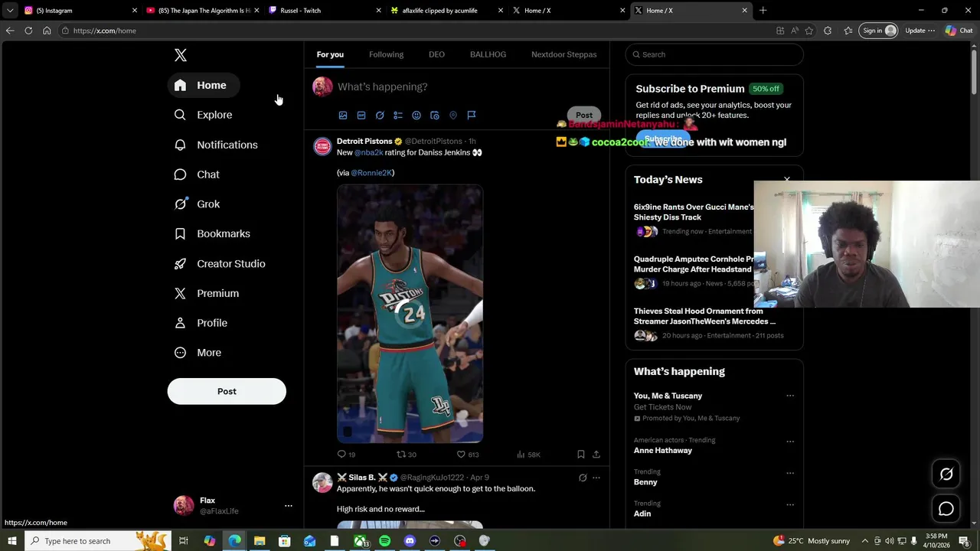Switch to Nextdoor Steppas tab

tap(563, 54)
